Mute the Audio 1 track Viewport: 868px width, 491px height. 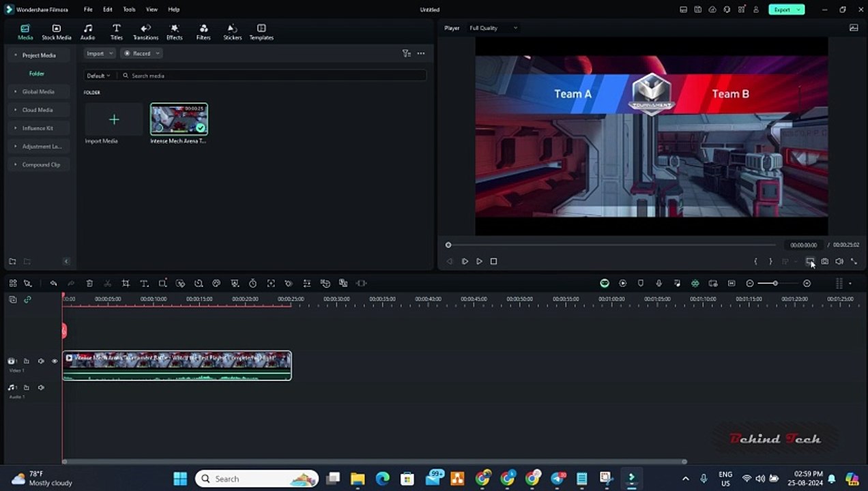(41, 387)
